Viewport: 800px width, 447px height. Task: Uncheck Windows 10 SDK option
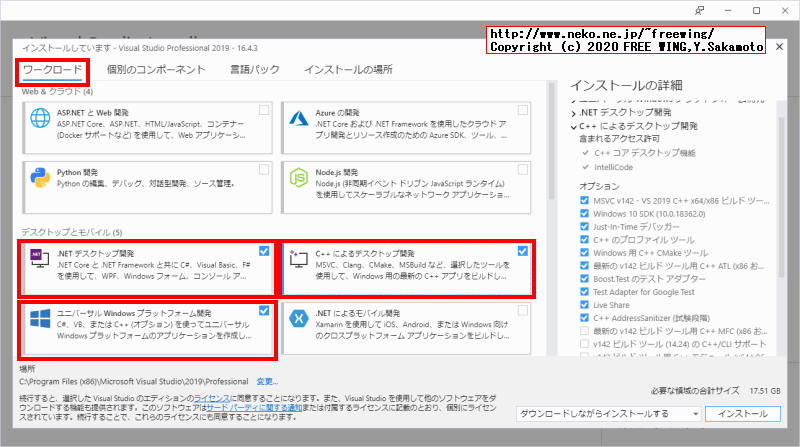pyautogui.click(x=584, y=214)
